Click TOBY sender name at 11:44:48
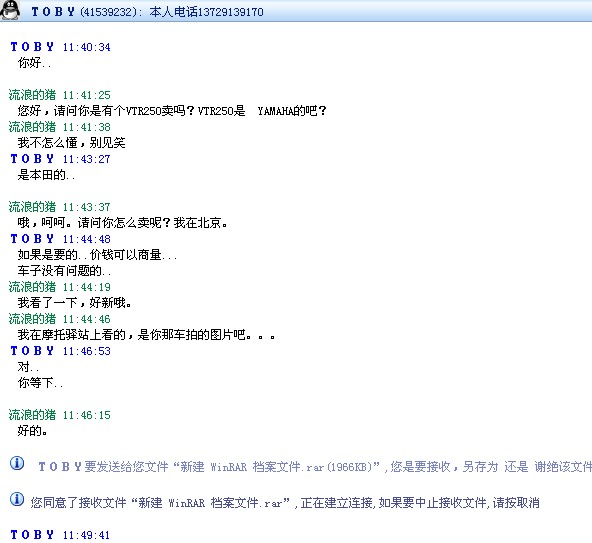This screenshot has height=543, width=592. [x=32, y=239]
